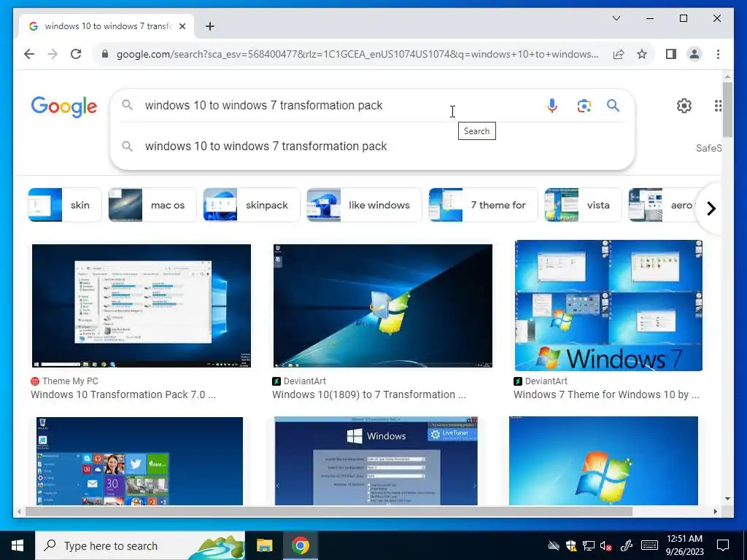Open the pen workspace tray icon
The image size is (747, 560).
point(627,545)
